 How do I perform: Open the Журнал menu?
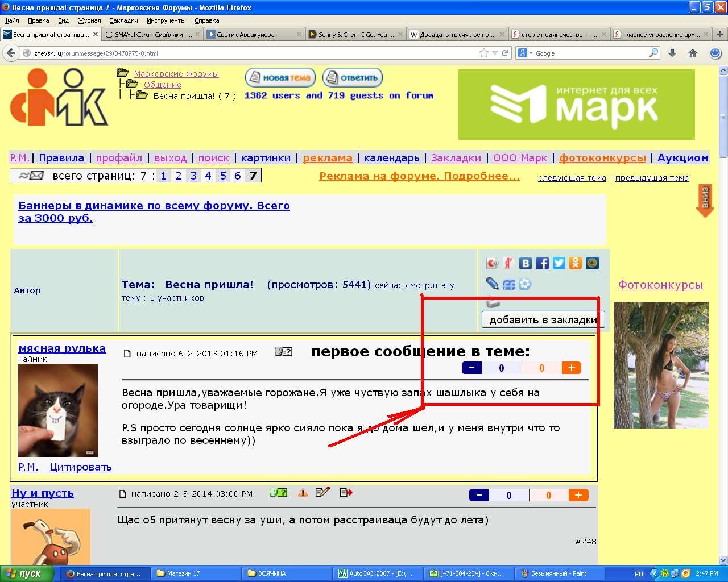(x=89, y=20)
